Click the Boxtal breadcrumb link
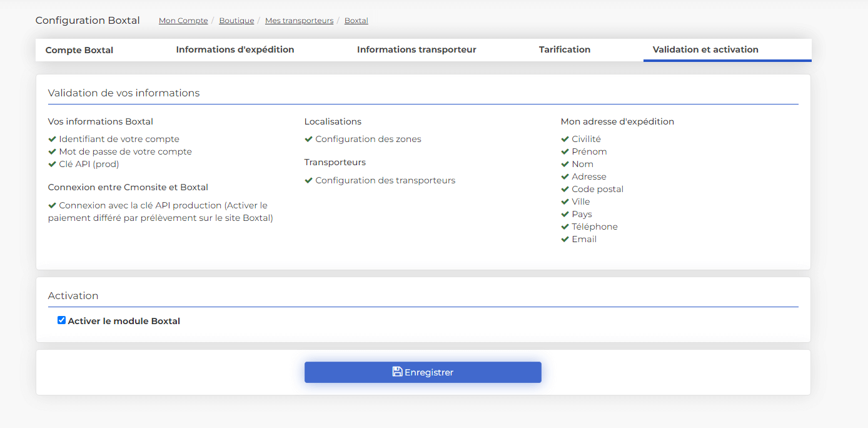This screenshot has width=868, height=428. (x=356, y=21)
